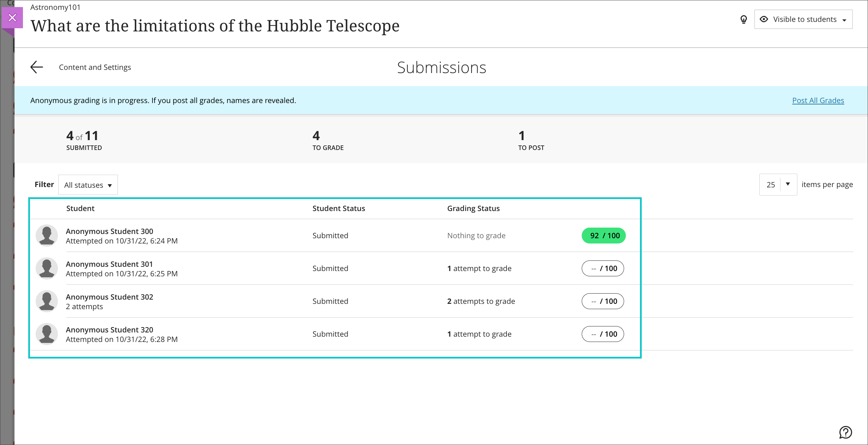
Task: Click Post All Grades link
Action: click(819, 101)
